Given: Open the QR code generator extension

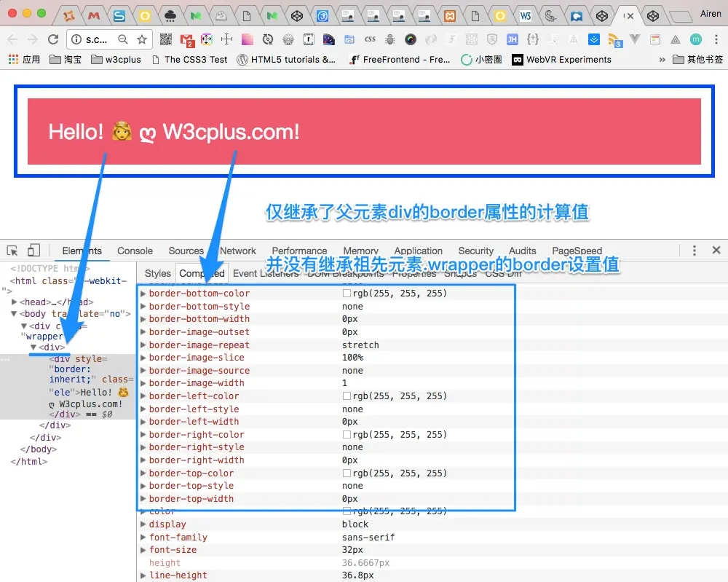Looking at the screenshot, I should pyautogui.click(x=166, y=39).
